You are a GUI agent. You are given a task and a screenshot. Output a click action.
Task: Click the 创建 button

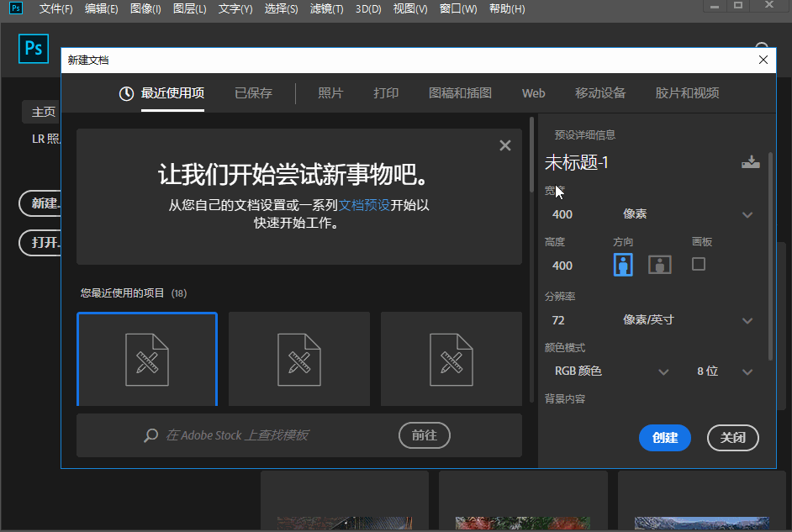[x=664, y=438]
